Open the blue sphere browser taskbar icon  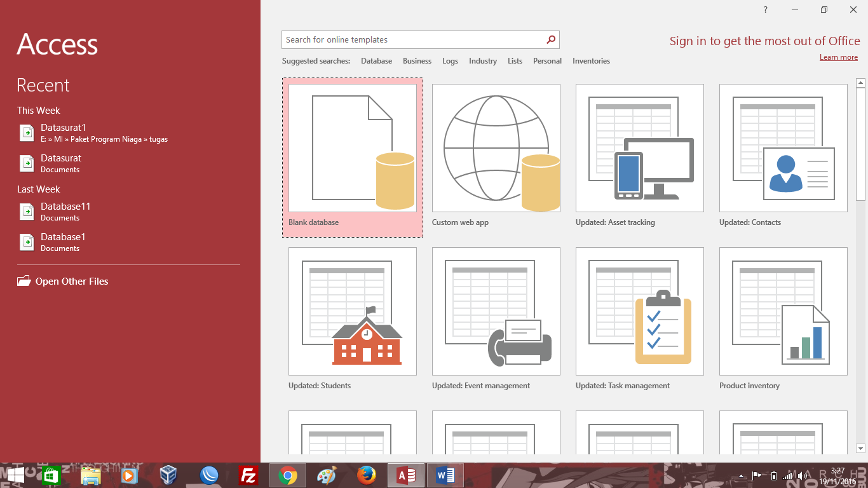pos(208,475)
